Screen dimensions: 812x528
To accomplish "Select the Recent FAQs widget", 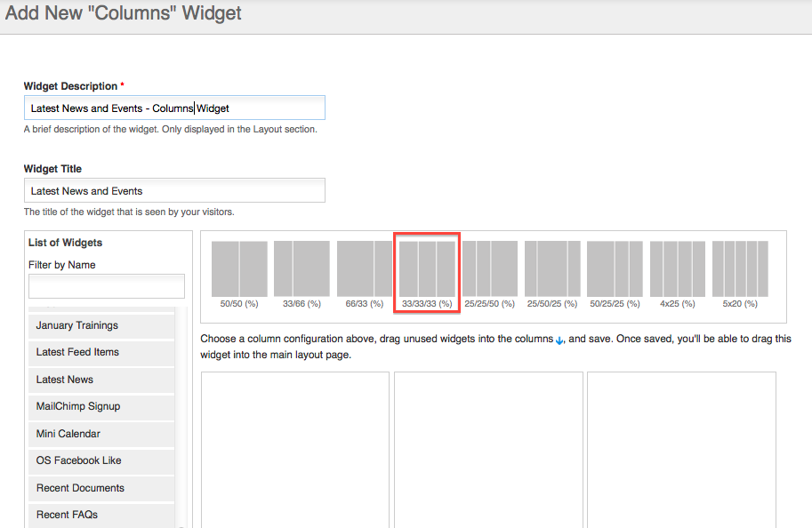I will [x=101, y=515].
